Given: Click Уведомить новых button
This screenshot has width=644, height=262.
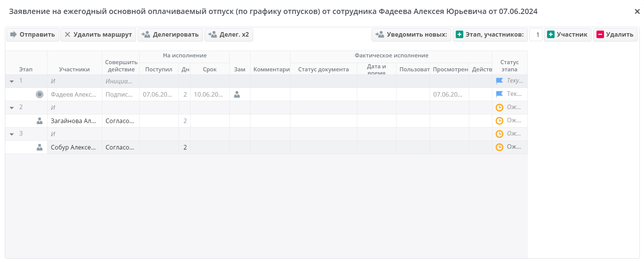Looking at the screenshot, I should [411, 35].
